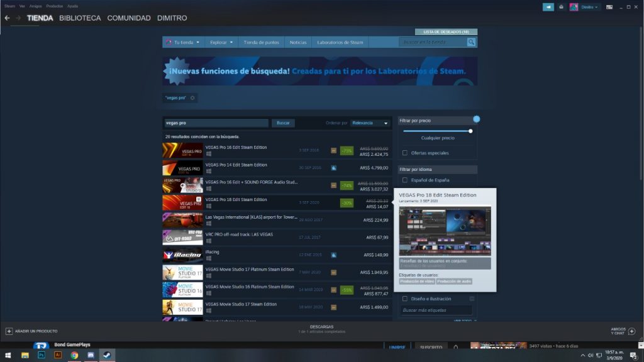Open Lista de deseados (18)
The width and height of the screenshot is (644, 362).
[x=446, y=31]
